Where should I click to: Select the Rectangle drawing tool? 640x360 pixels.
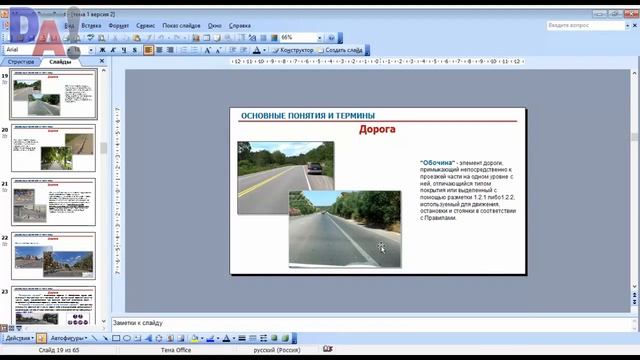(116, 338)
